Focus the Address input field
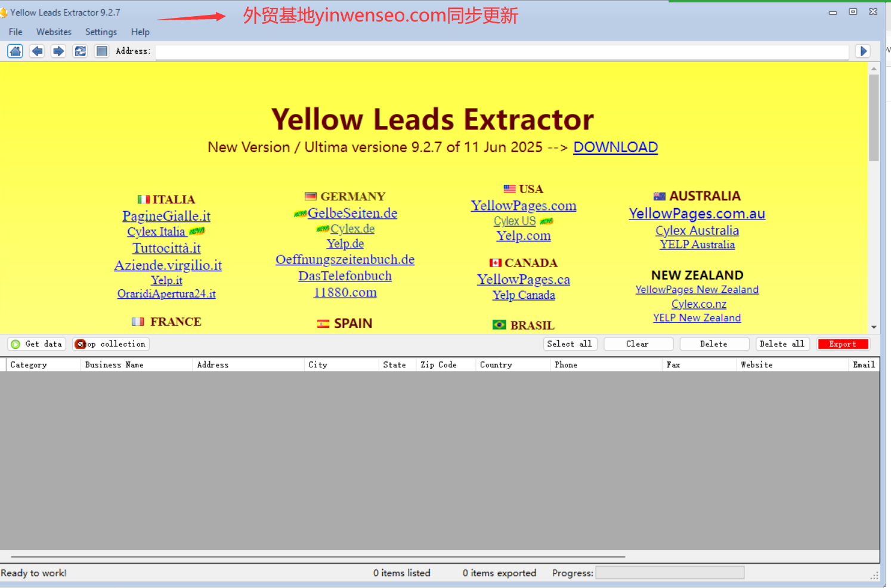Viewport: 891px width, 588px height. [502, 52]
